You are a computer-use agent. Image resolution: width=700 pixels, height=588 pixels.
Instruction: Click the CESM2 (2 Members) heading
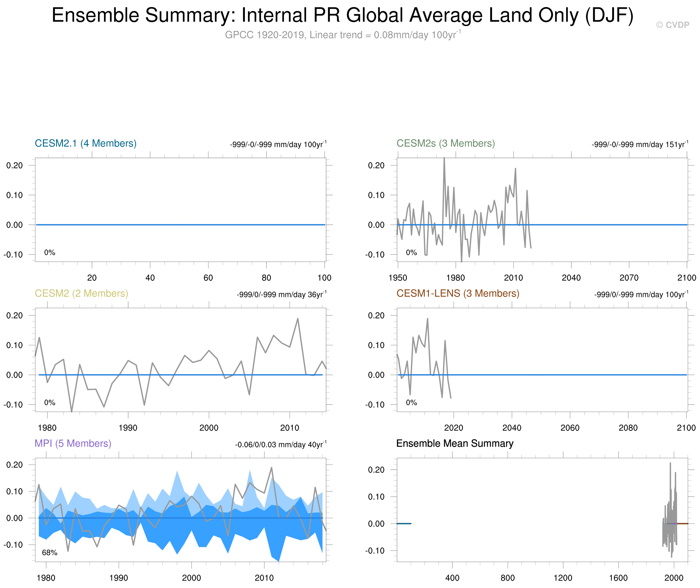[81, 293]
